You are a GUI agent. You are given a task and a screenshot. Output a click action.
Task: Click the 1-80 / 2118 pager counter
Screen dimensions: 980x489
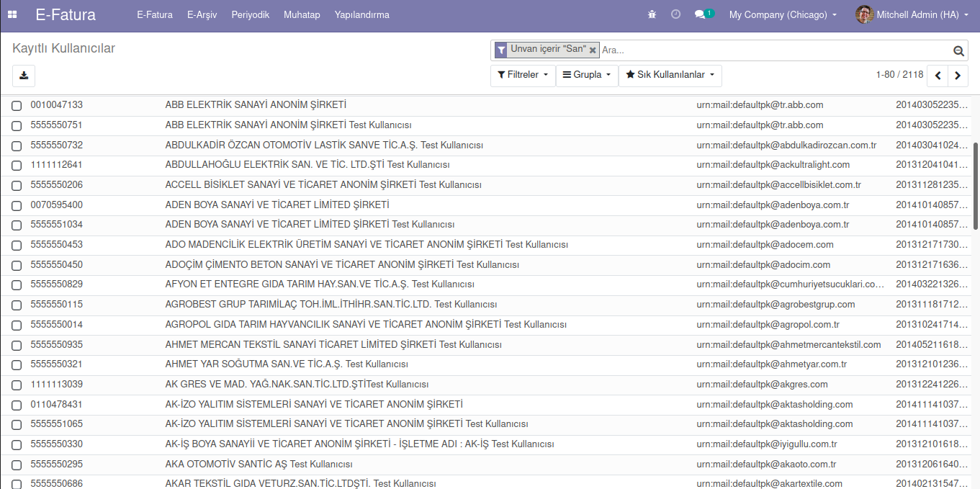pyautogui.click(x=899, y=75)
